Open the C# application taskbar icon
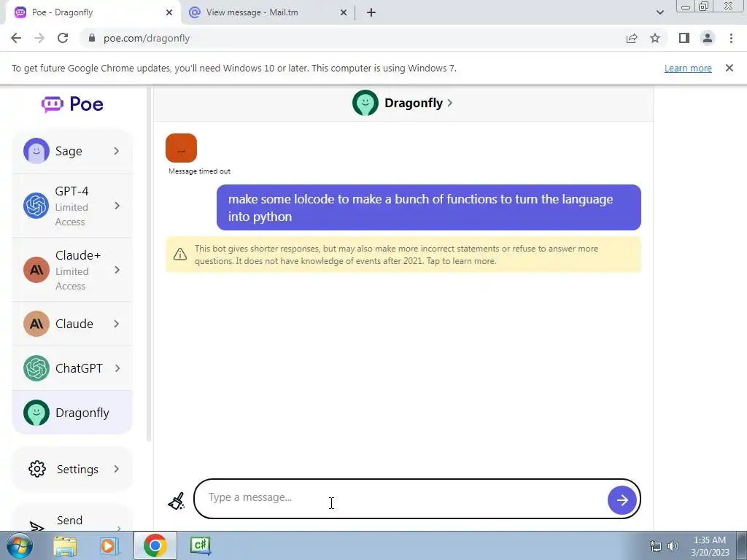The image size is (747, 560). click(x=200, y=545)
